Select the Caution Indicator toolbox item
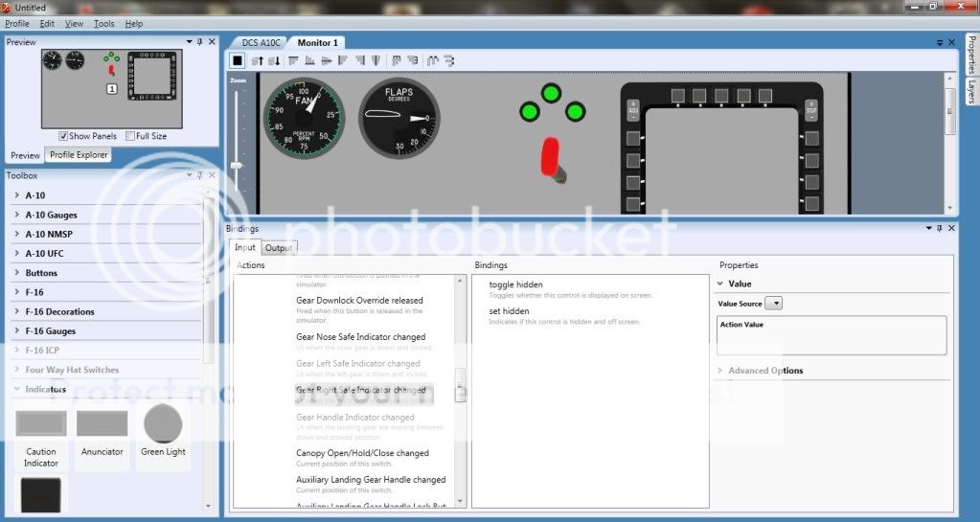The height and width of the screenshot is (522, 980). (40, 439)
